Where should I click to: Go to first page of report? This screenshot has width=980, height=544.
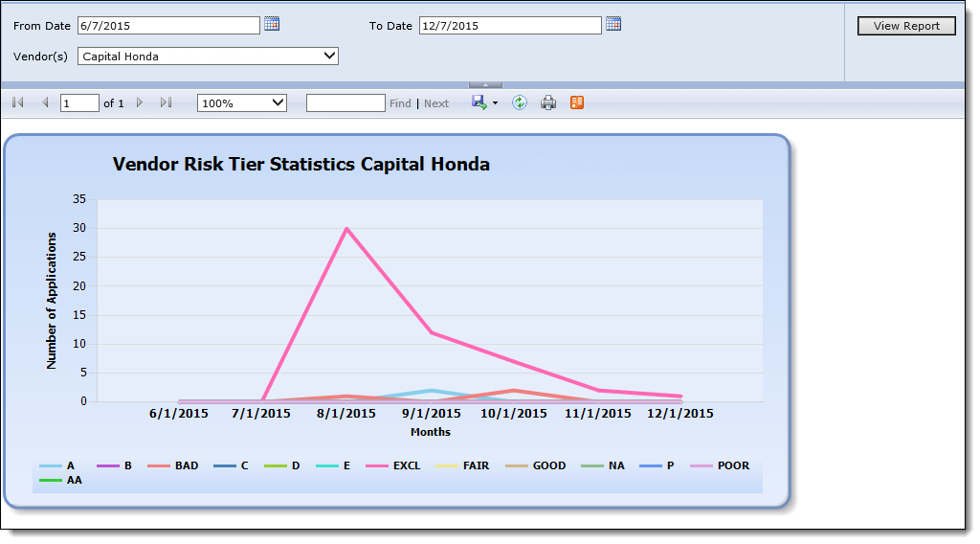[18, 102]
